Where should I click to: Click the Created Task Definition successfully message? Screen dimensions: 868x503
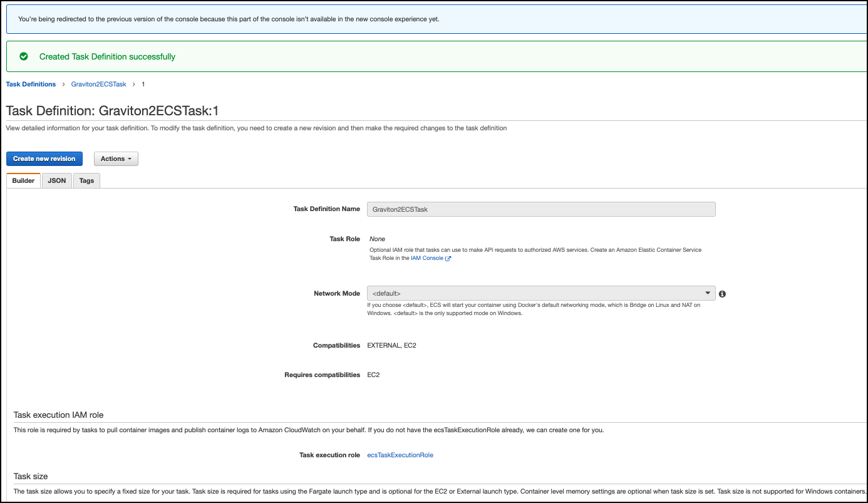(x=107, y=56)
